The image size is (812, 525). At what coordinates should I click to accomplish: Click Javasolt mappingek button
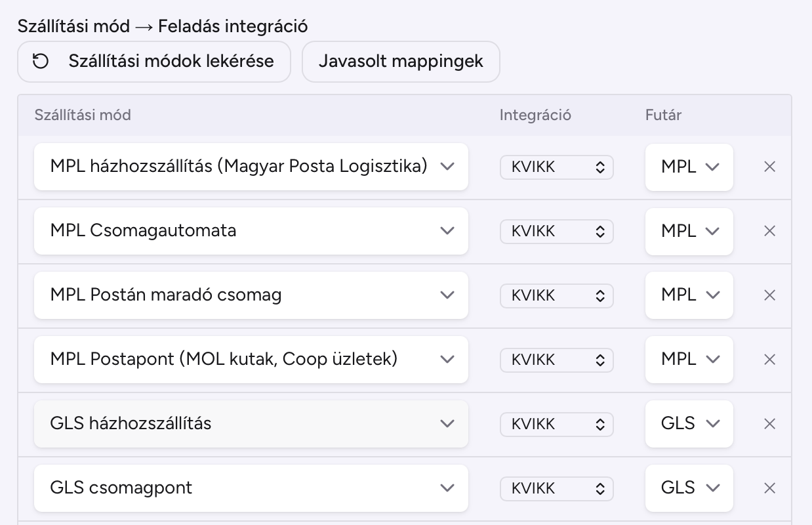[401, 62]
